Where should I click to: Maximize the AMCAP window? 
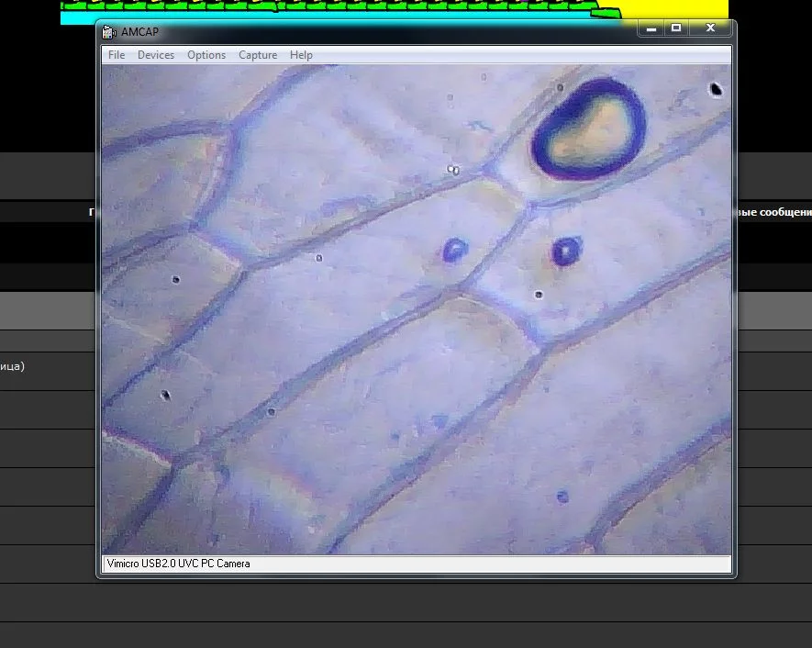click(x=676, y=28)
